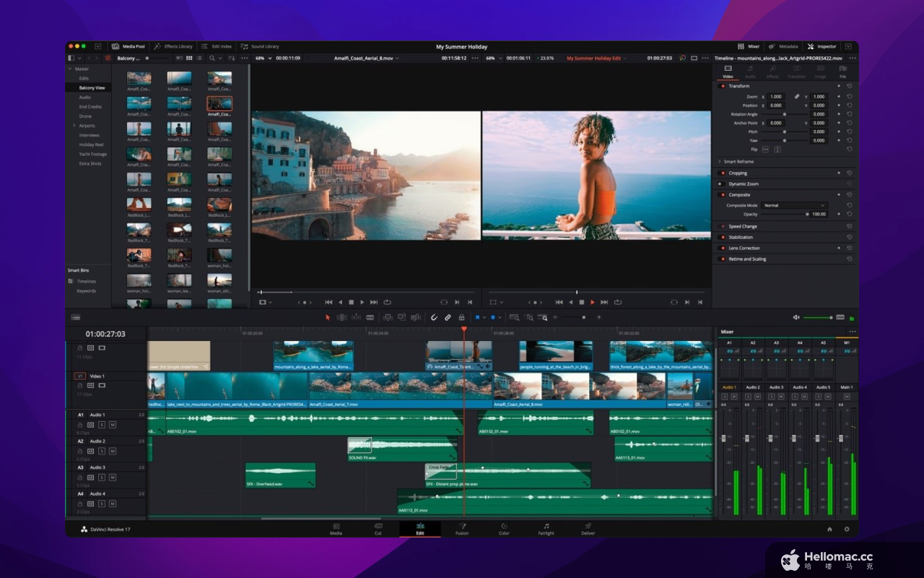The height and width of the screenshot is (578, 924).
Task: Disable the Transform toggle switch
Action: tap(723, 86)
